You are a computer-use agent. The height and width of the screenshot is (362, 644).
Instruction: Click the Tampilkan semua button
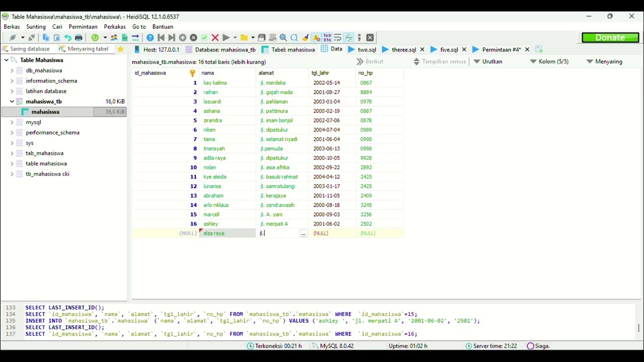440,61
